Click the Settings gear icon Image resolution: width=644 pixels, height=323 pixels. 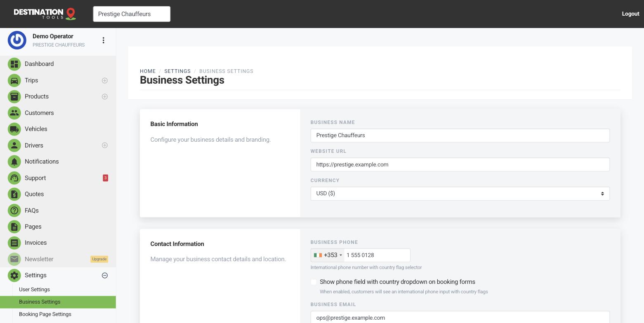pos(14,275)
